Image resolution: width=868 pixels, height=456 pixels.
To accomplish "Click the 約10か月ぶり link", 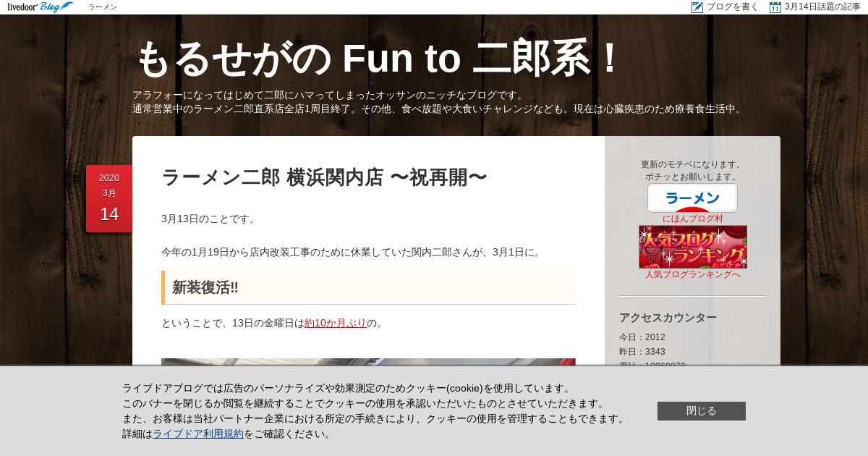I will coord(336,323).
